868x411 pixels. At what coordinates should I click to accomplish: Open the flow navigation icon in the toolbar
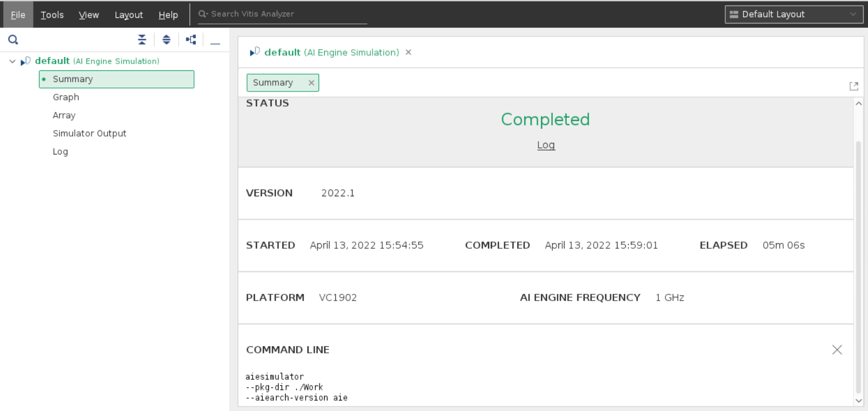(x=191, y=40)
